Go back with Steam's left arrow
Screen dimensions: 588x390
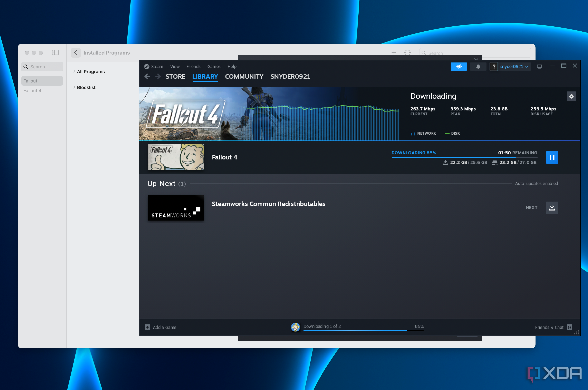[147, 76]
